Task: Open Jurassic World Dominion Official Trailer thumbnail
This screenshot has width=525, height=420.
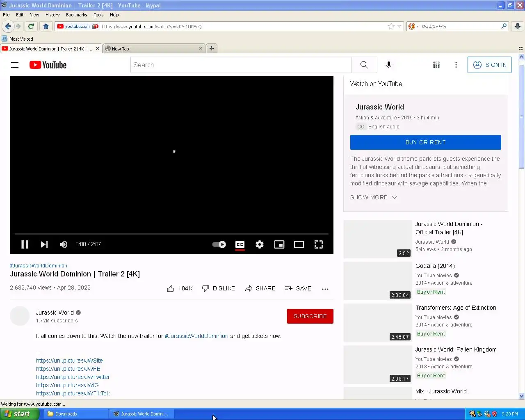Action: click(x=378, y=239)
